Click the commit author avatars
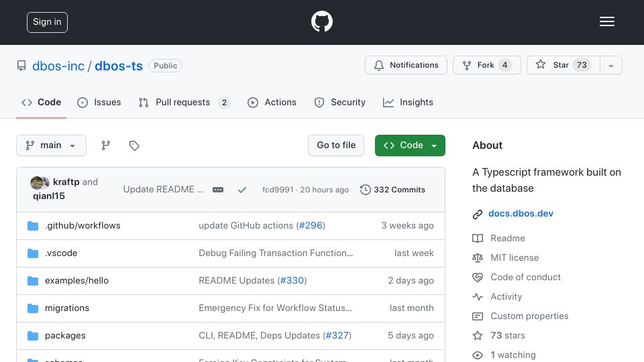This screenshot has height=362, width=644. coord(40,182)
